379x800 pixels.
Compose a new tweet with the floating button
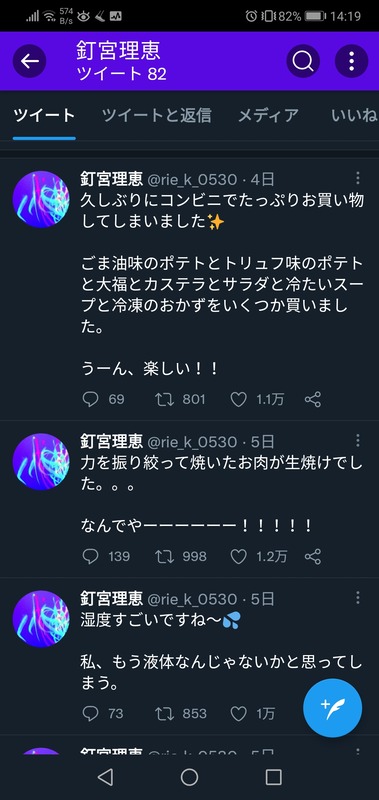[333, 708]
